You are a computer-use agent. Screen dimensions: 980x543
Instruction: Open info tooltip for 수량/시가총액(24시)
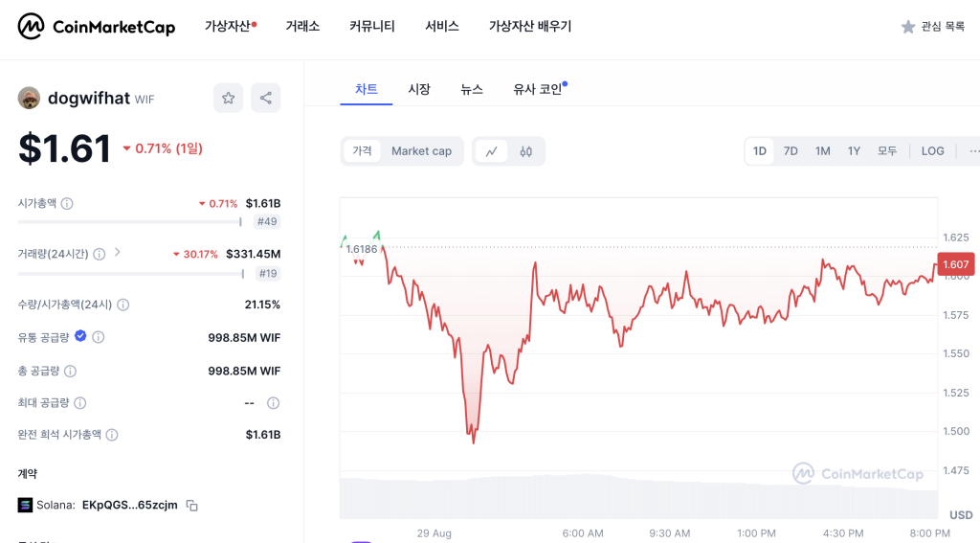(x=123, y=305)
